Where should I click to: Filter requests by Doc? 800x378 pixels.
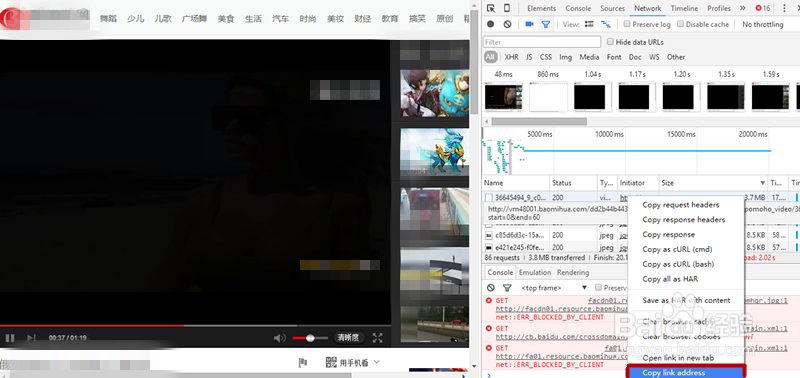(635, 57)
